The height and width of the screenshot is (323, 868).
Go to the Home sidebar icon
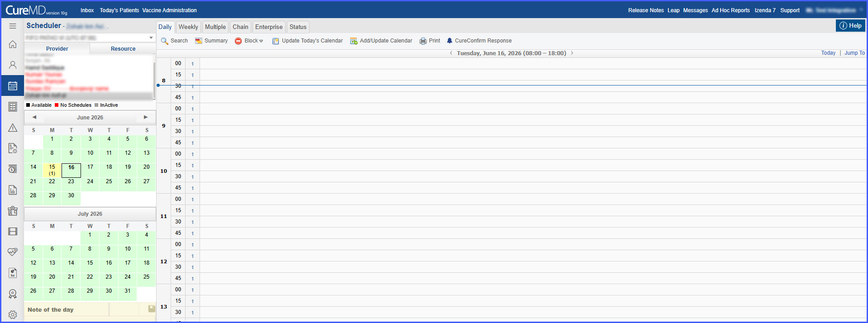[x=13, y=44]
